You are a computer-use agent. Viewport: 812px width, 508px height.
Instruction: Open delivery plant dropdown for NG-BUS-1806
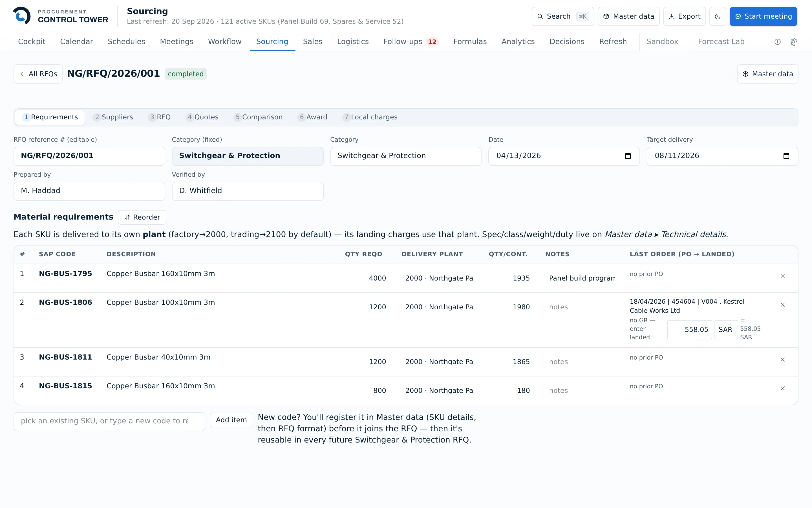(439, 307)
